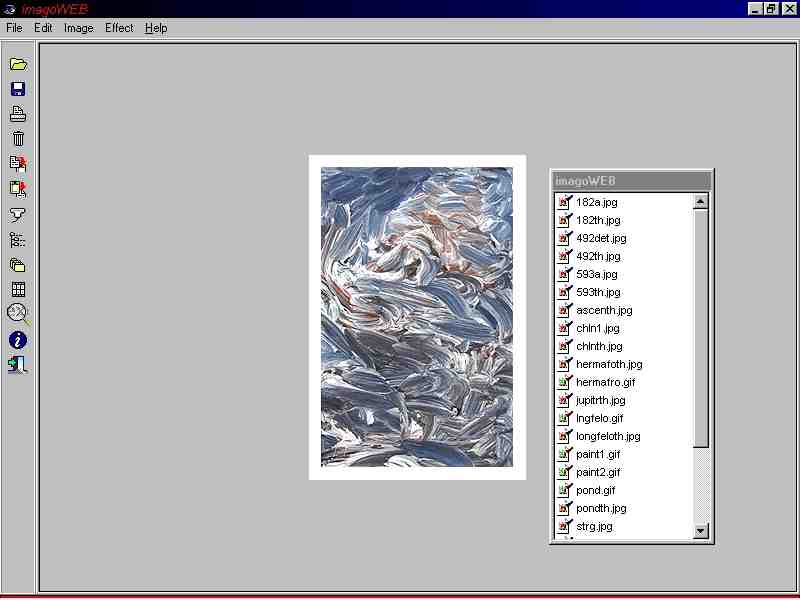Click the stacked folders icon

[18, 265]
